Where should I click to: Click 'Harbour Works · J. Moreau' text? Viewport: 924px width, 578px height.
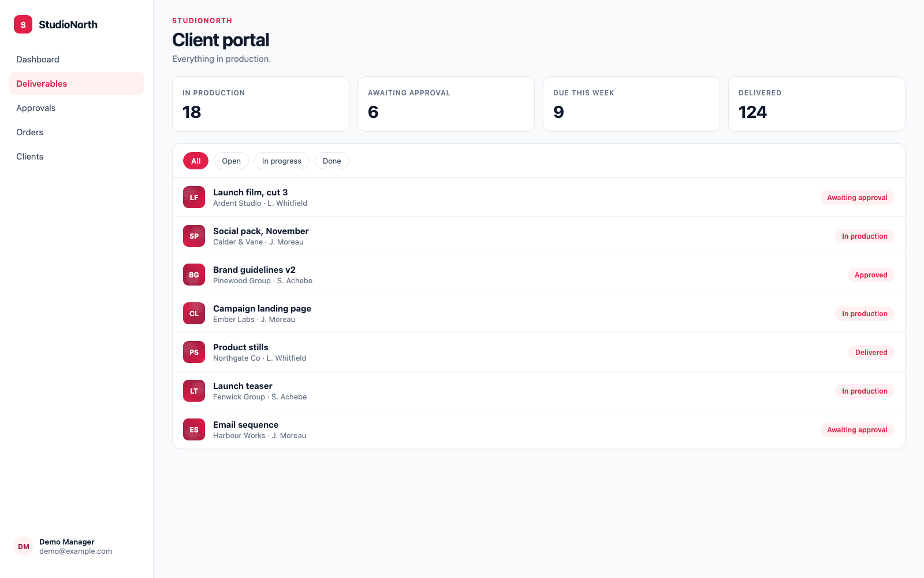tap(259, 435)
